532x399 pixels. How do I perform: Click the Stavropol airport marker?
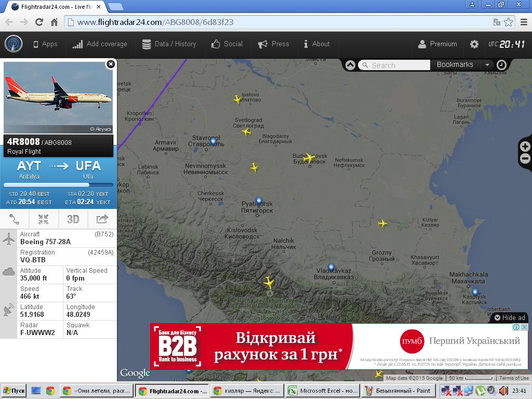coord(213,142)
